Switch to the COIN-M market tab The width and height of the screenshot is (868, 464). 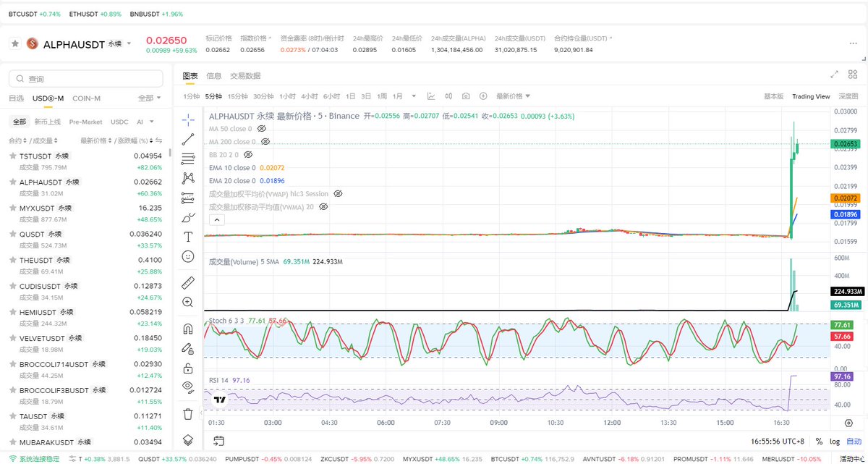point(86,98)
